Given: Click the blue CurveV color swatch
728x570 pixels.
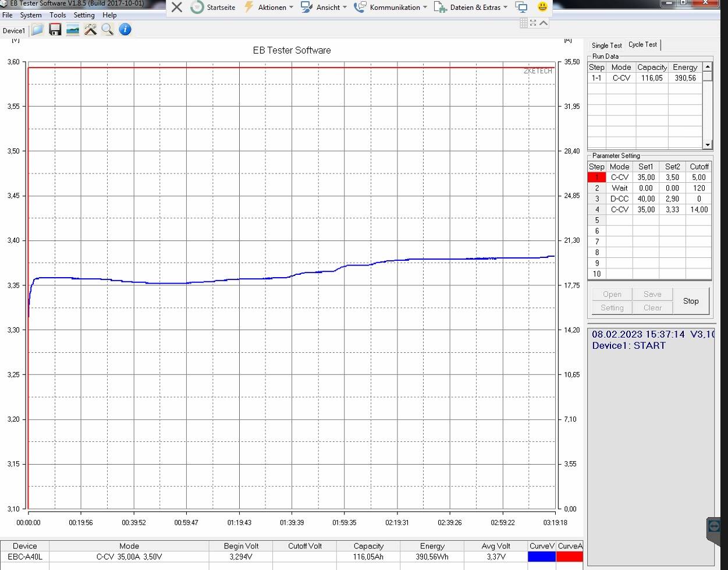Looking at the screenshot, I should pyautogui.click(x=541, y=557).
